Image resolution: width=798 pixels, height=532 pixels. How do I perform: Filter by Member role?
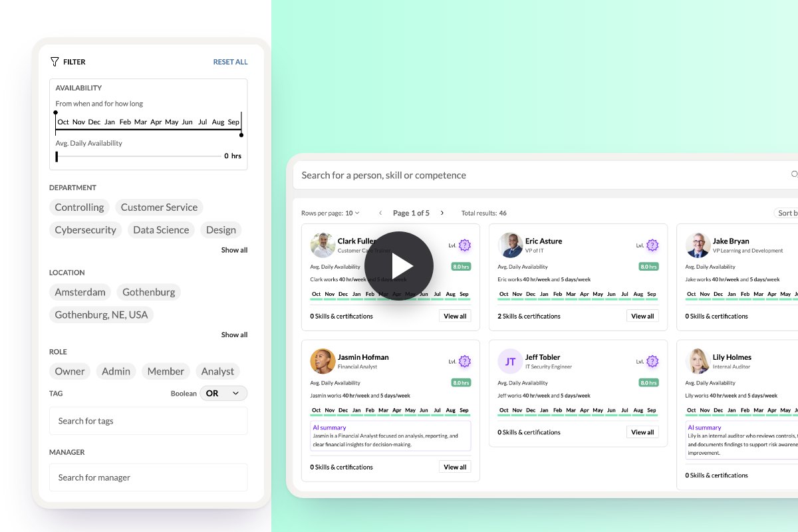[x=166, y=371]
